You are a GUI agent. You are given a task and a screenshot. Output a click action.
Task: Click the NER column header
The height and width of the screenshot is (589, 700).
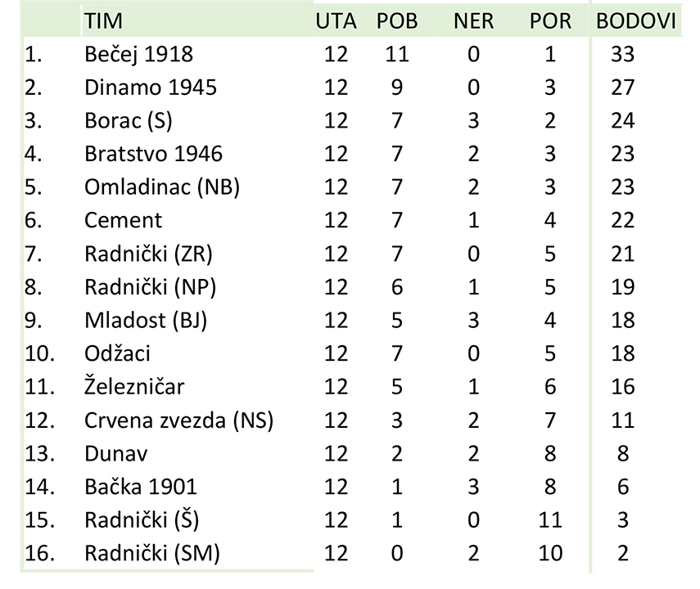(473, 21)
